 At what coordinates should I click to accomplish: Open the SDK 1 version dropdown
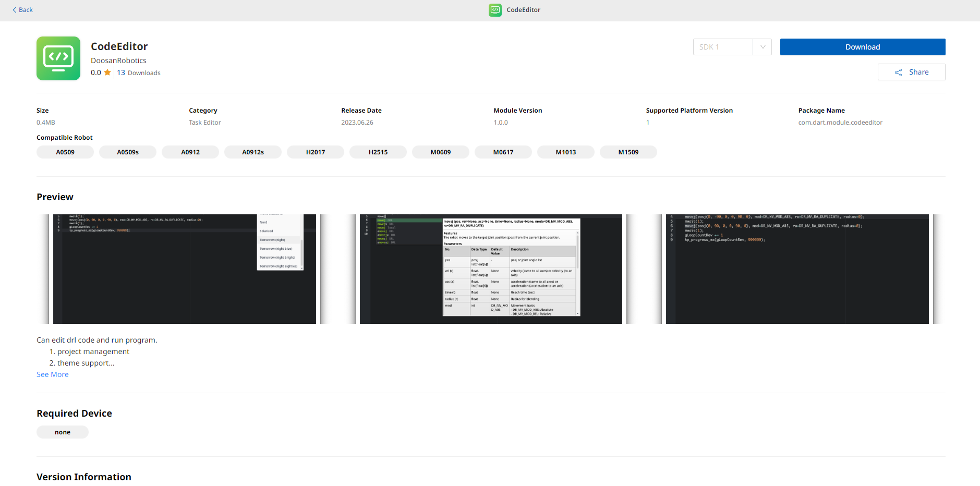point(723,47)
